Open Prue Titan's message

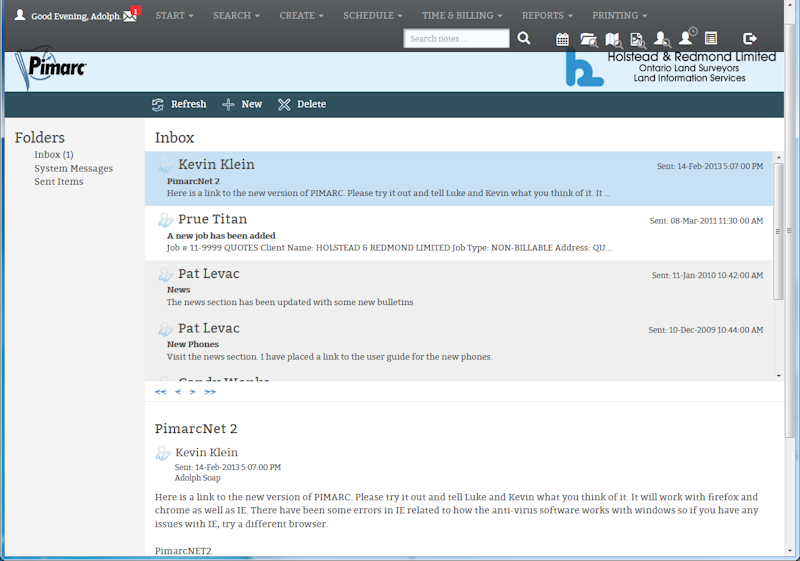[459, 233]
